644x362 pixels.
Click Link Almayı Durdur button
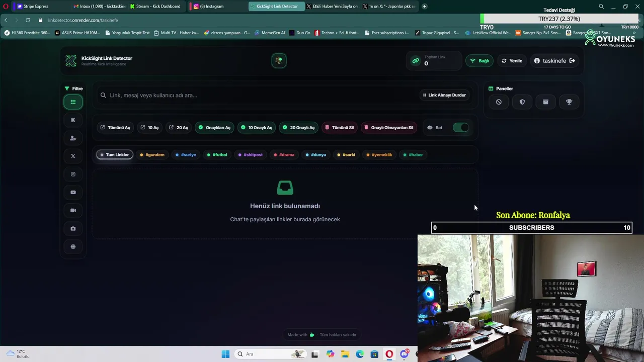444,95
